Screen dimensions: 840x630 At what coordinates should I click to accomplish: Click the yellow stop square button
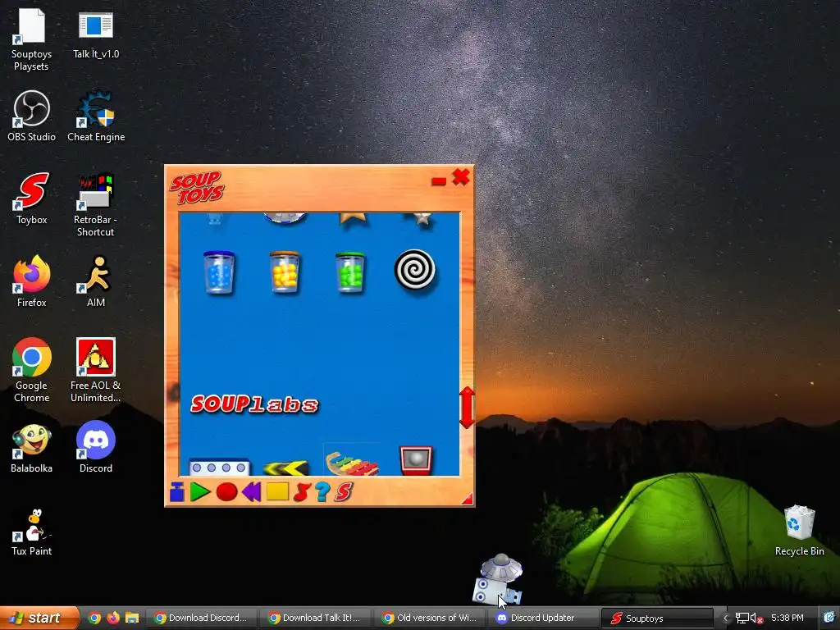pyautogui.click(x=277, y=491)
